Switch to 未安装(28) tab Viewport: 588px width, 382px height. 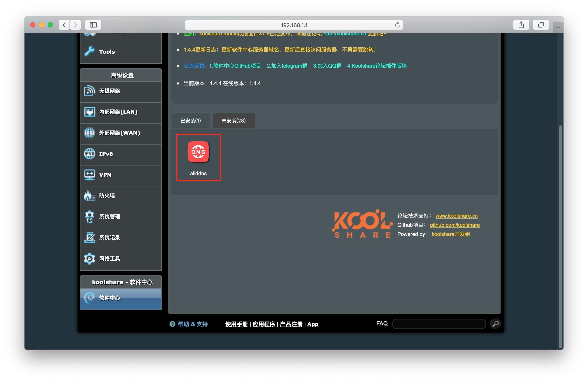point(233,121)
